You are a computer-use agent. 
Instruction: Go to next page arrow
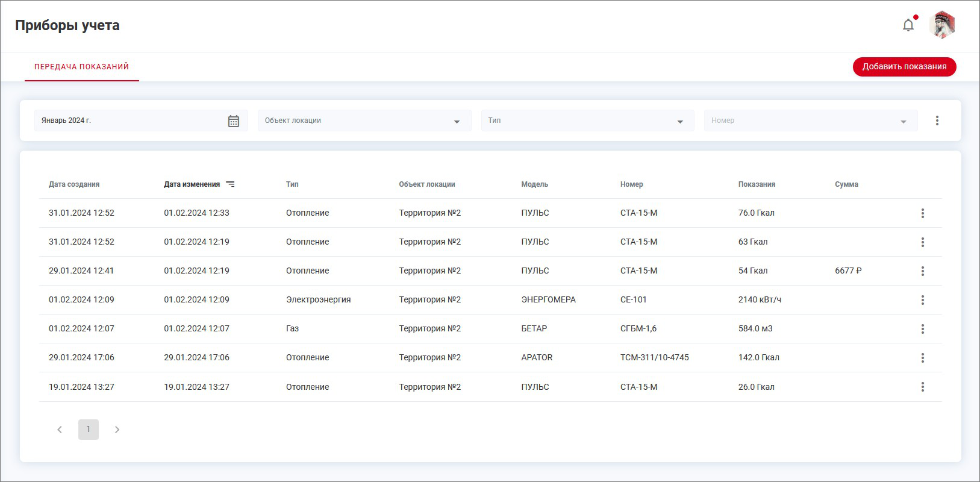click(x=117, y=430)
